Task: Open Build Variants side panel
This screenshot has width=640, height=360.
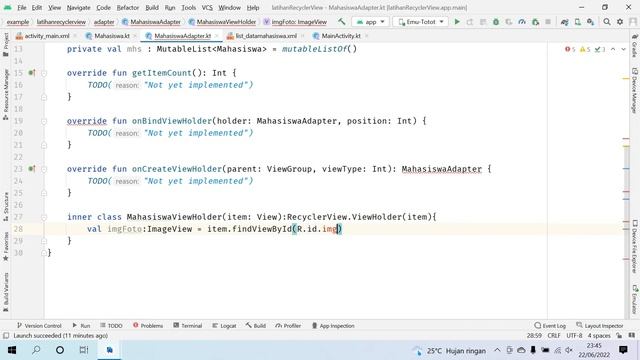Action: pyautogui.click(x=6, y=292)
